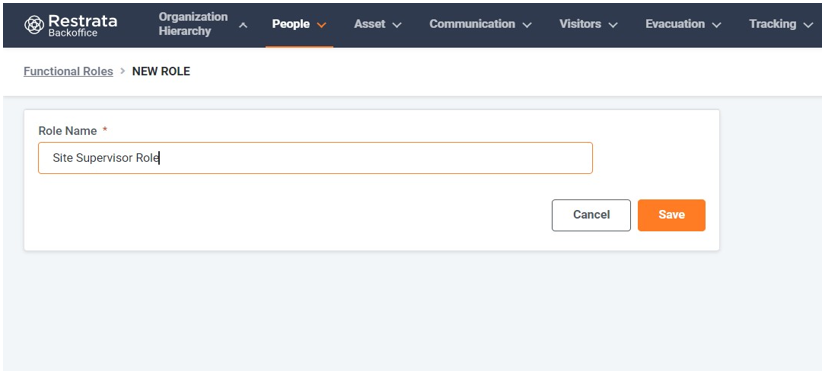Cancel the new role creation
This screenshot has width=827, height=375.
click(591, 215)
